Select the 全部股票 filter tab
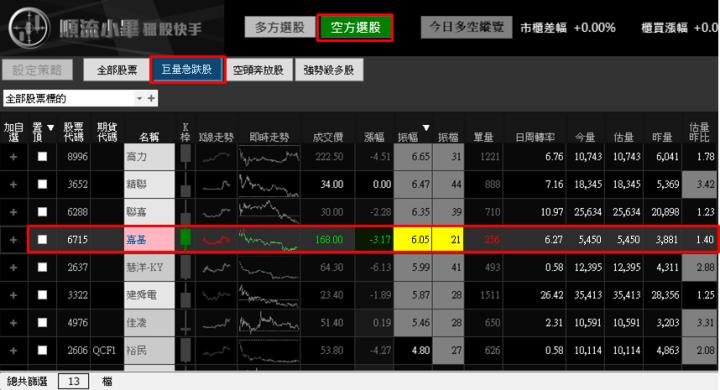 point(117,70)
